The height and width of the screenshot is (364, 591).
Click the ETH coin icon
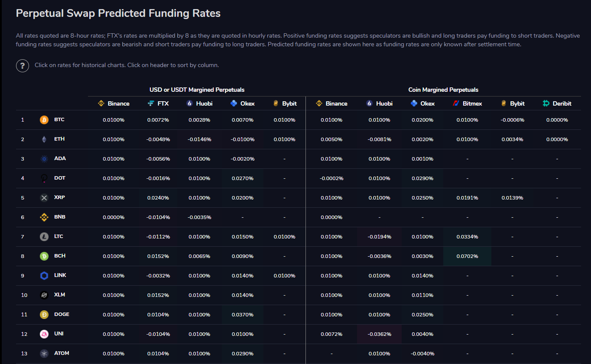pyautogui.click(x=44, y=139)
